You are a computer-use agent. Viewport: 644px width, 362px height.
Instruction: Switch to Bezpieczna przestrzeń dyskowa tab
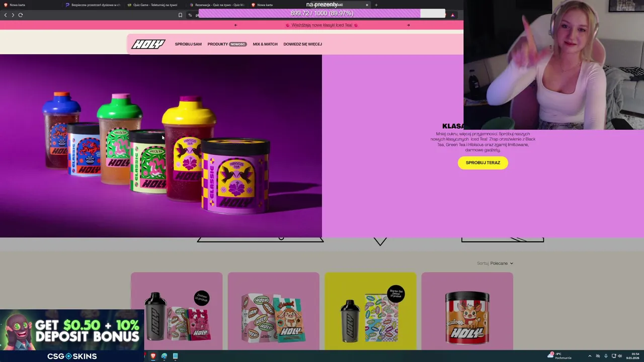click(93, 5)
